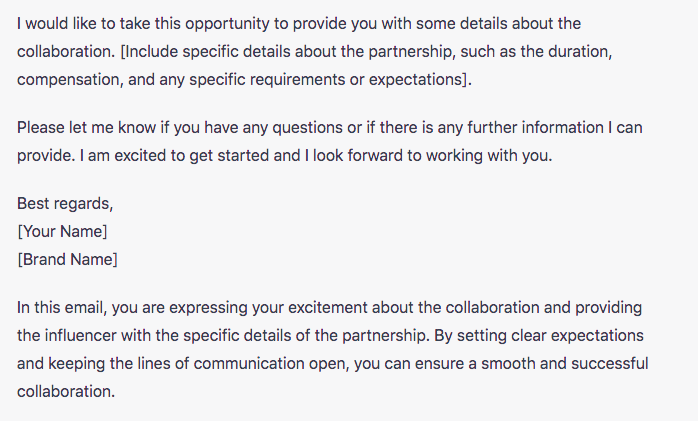
Task: Click the word 'duration,' in first paragraph
Action: (x=580, y=52)
